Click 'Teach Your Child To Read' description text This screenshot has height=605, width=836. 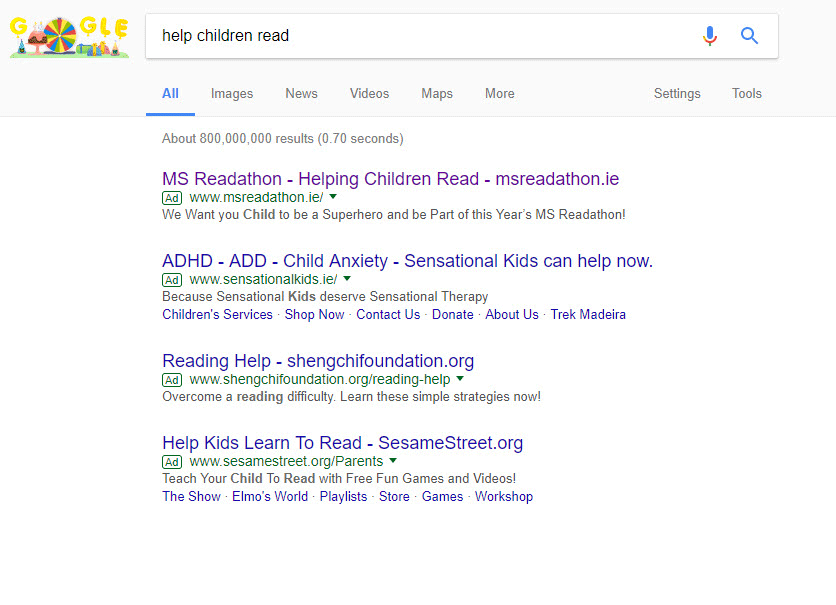pos(339,479)
